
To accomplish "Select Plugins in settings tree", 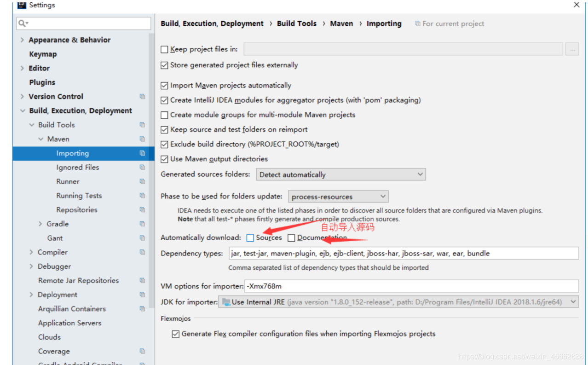I will tap(42, 82).
